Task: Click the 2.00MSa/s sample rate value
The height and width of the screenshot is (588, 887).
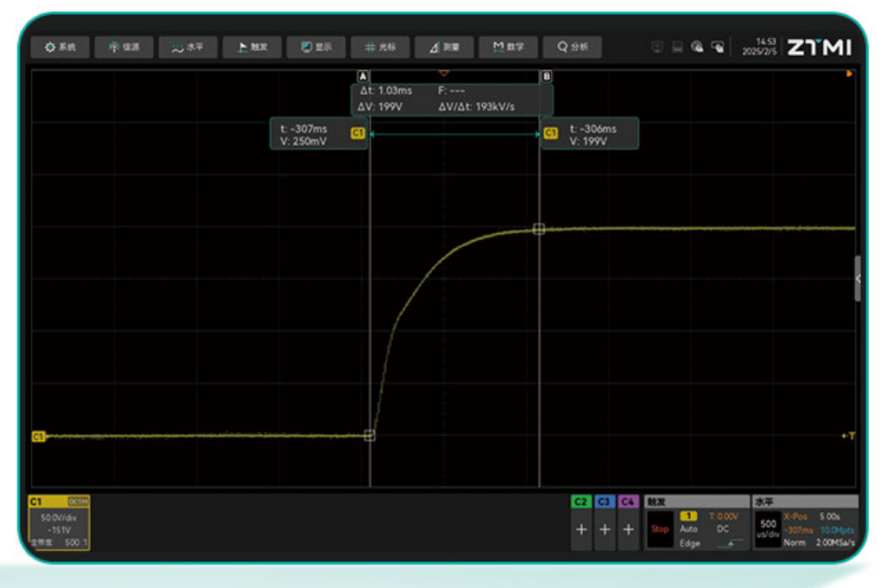Action: tap(835, 543)
